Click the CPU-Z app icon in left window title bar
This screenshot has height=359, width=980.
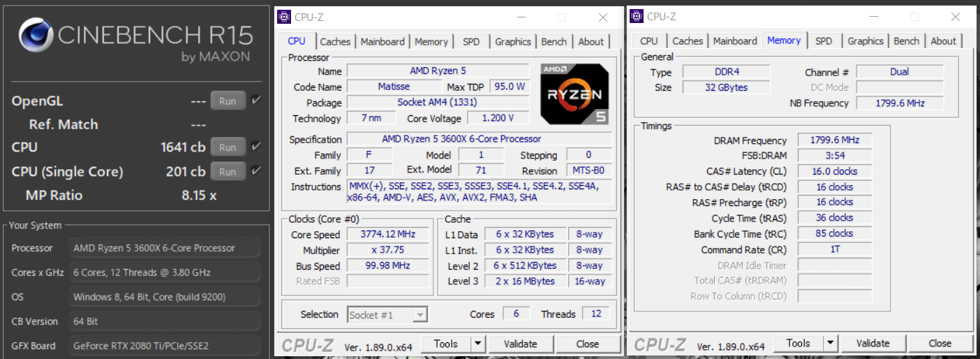284,17
